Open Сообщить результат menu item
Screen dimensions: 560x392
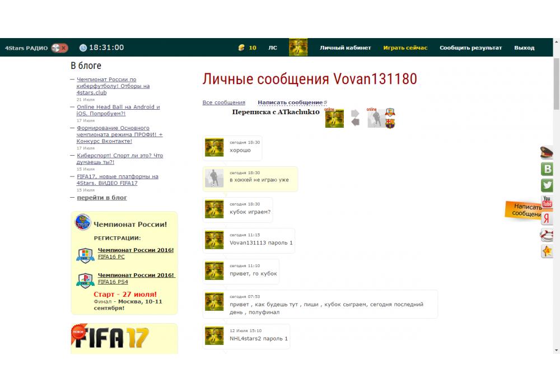pyautogui.click(x=471, y=48)
